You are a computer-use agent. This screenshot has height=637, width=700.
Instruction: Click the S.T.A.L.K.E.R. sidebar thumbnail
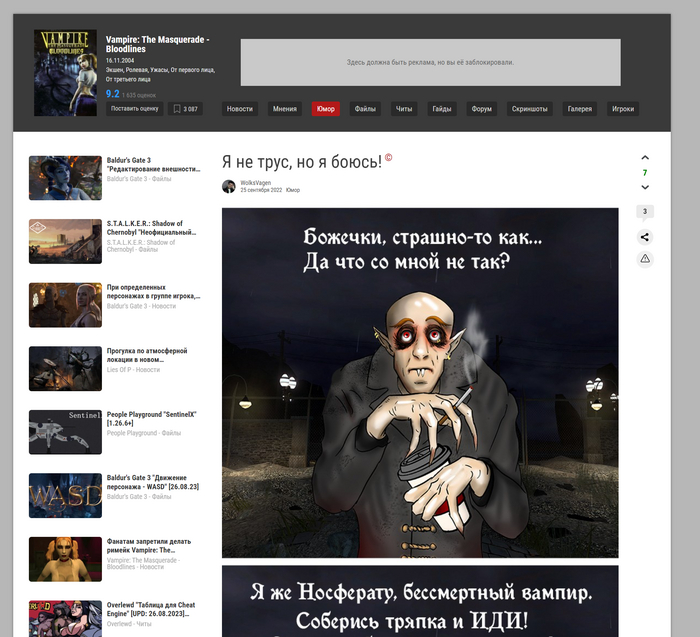[65, 241]
